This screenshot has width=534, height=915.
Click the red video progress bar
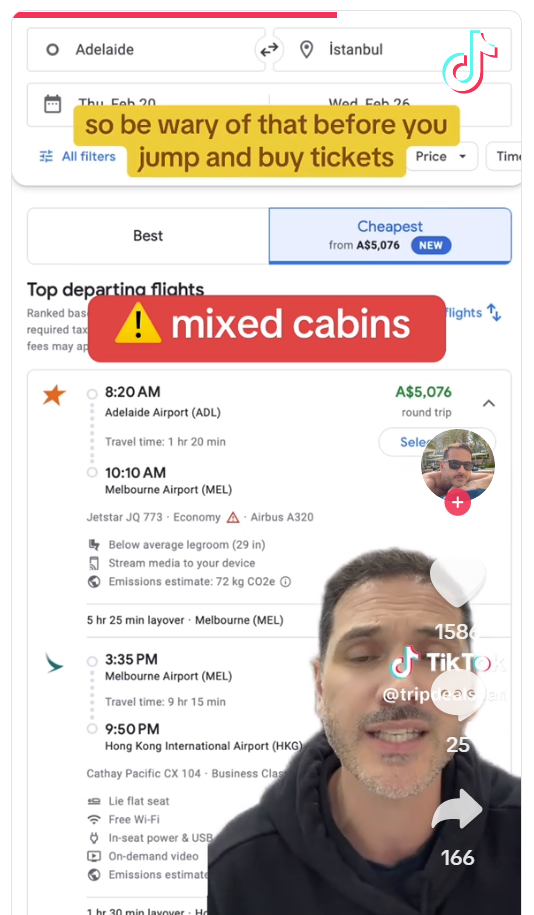174,15
